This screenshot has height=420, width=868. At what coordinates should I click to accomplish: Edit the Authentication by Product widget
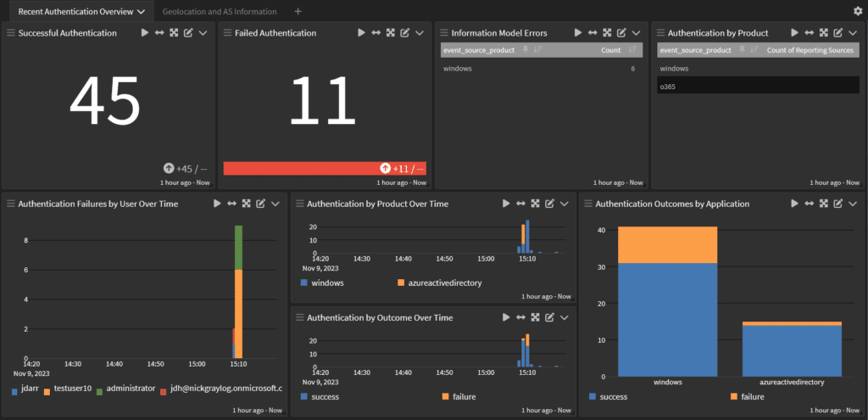(x=838, y=33)
